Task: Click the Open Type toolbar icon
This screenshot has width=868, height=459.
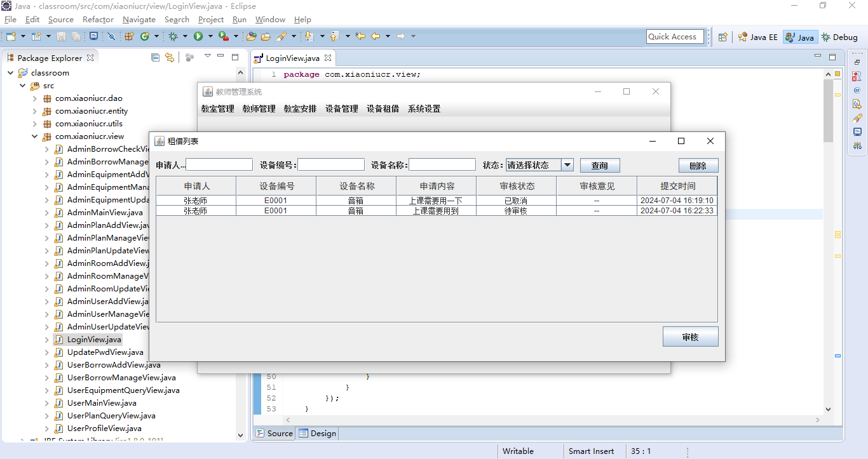Action: [x=252, y=37]
